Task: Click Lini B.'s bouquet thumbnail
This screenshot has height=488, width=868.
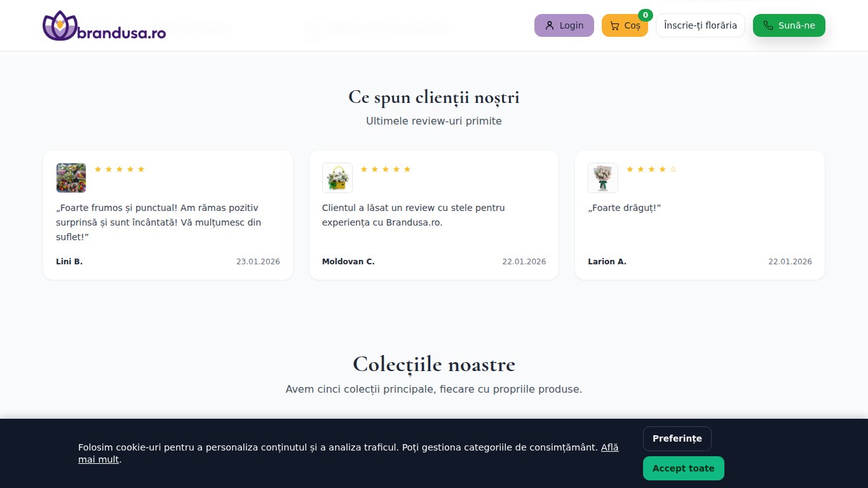Action: (71, 178)
